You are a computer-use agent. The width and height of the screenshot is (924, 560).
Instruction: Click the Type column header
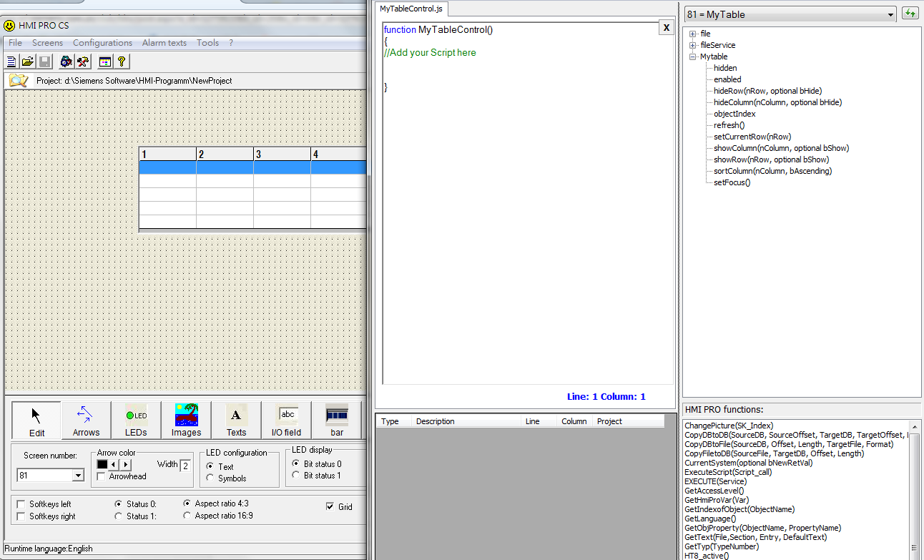[394, 421]
